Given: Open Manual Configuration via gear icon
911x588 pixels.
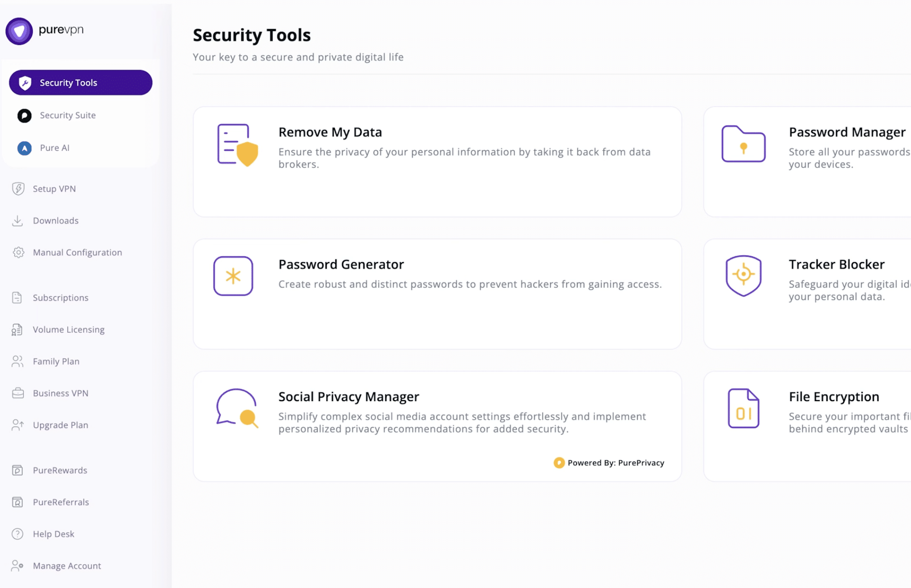Looking at the screenshot, I should (x=18, y=252).
